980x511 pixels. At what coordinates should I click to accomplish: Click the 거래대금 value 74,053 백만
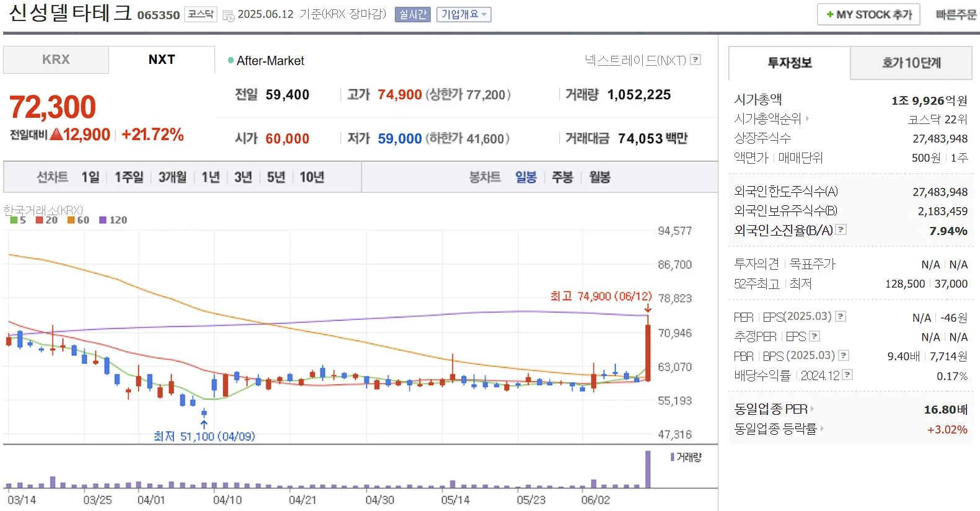(x=653, y=139)
